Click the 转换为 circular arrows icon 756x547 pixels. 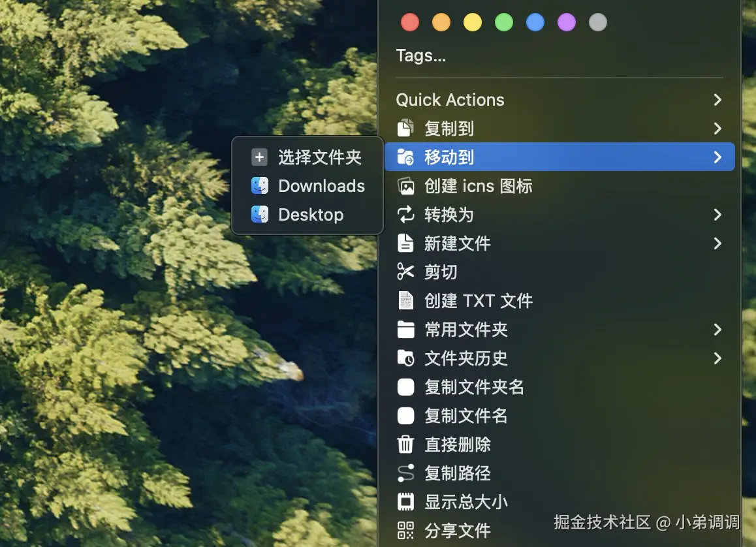tap(406, 214)
